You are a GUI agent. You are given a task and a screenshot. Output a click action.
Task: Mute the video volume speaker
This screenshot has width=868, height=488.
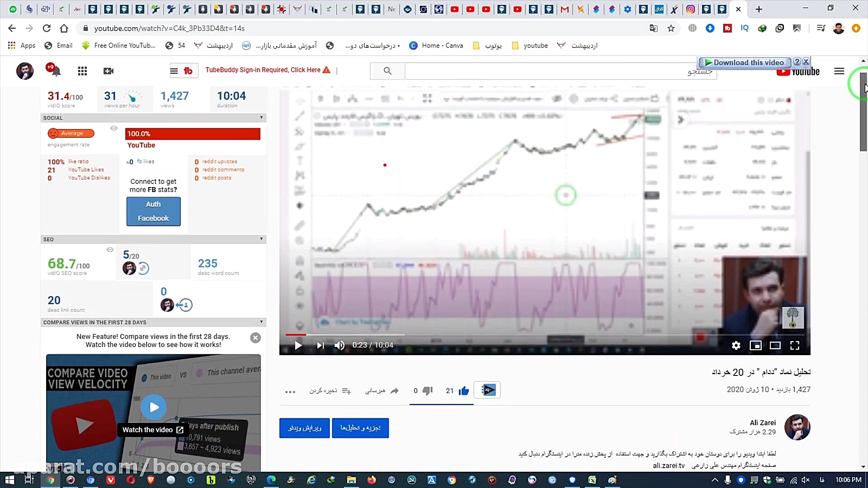[339, 345]
